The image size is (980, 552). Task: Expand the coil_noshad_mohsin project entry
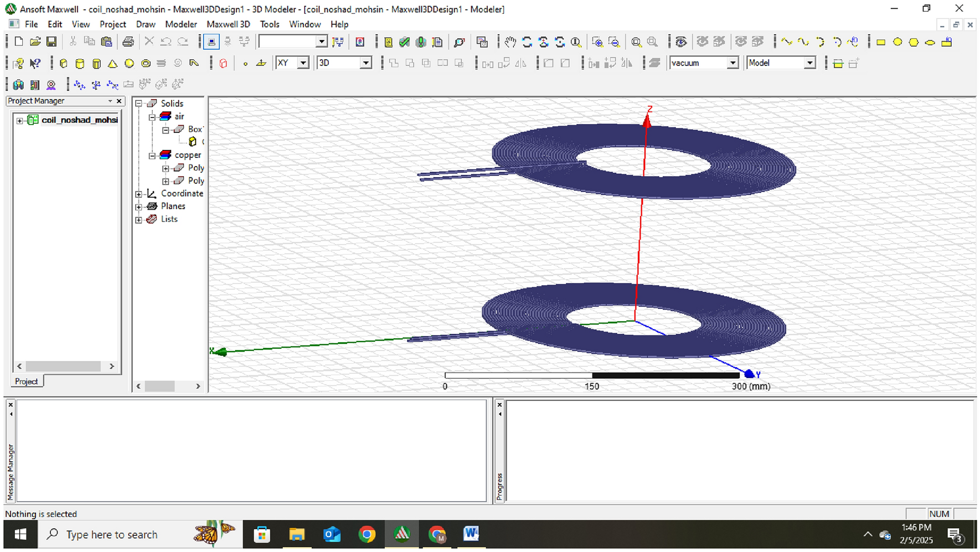click(x=20, y=120)
